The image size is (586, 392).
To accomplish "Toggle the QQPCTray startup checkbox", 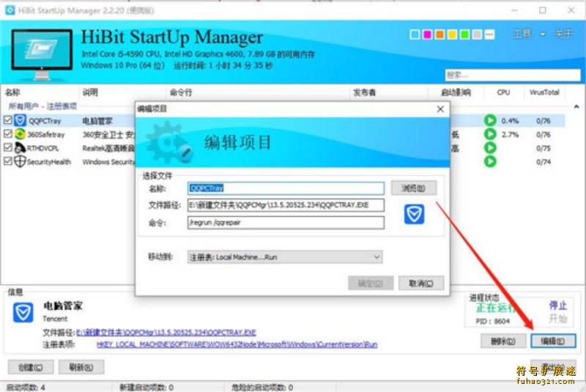I will (x=8, y=120).
